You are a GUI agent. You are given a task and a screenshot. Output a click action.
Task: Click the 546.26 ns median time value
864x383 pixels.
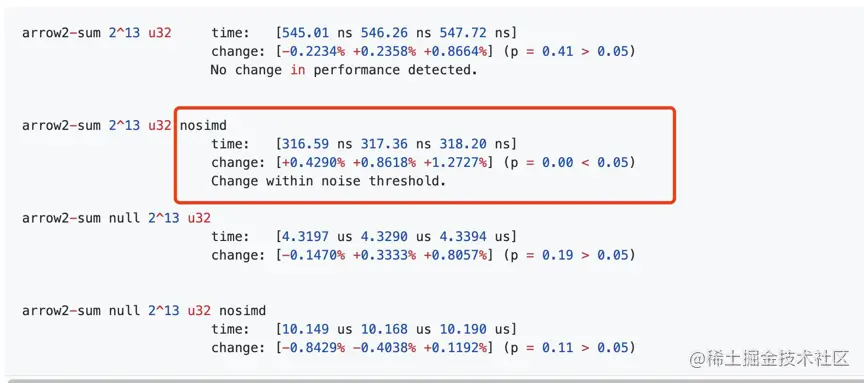pos(388,33)
